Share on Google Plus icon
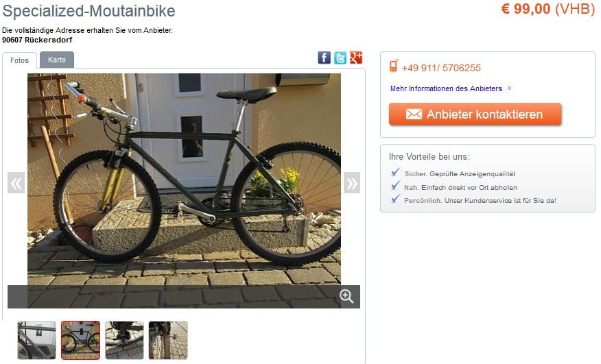The image size is (601, 364). (356, 58)
